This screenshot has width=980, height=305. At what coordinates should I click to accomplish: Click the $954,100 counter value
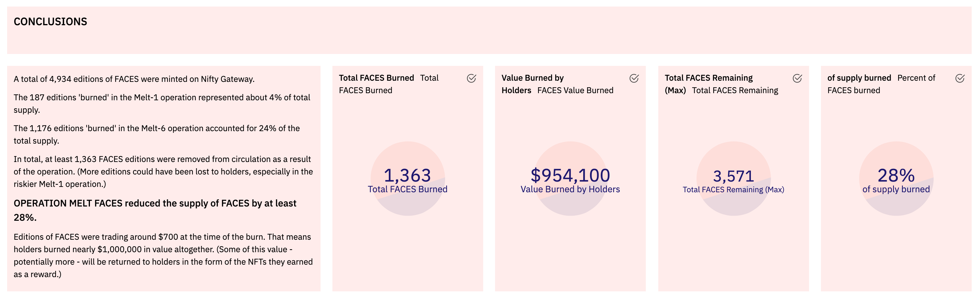pos(570,175)
